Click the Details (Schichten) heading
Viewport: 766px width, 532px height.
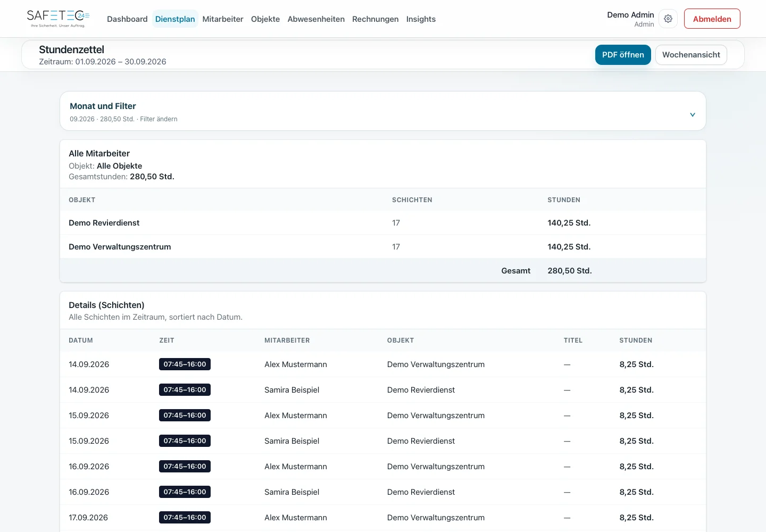click(x=106, y=305)
